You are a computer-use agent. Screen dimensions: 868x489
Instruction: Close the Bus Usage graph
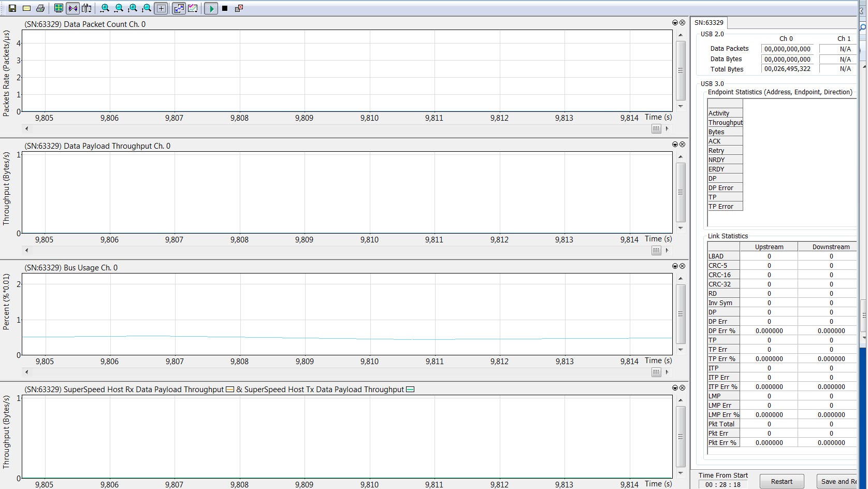point(682,266)
